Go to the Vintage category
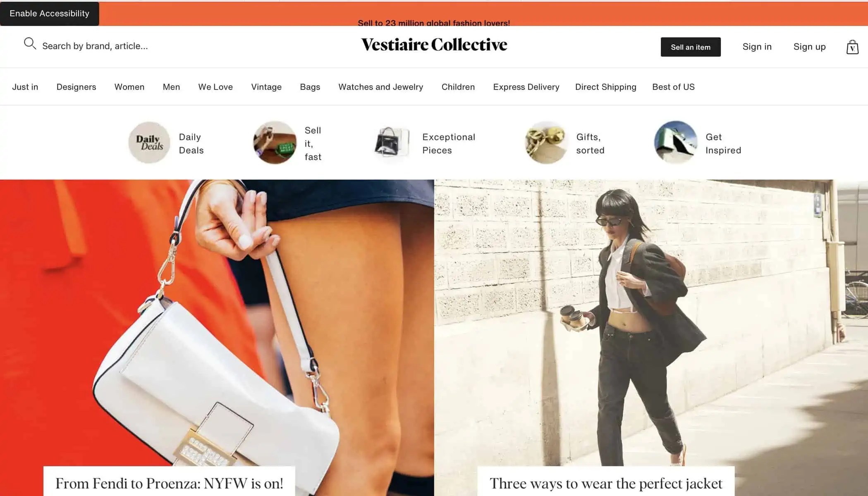Screen dimensions: 868x496 [x=266, y=87]
